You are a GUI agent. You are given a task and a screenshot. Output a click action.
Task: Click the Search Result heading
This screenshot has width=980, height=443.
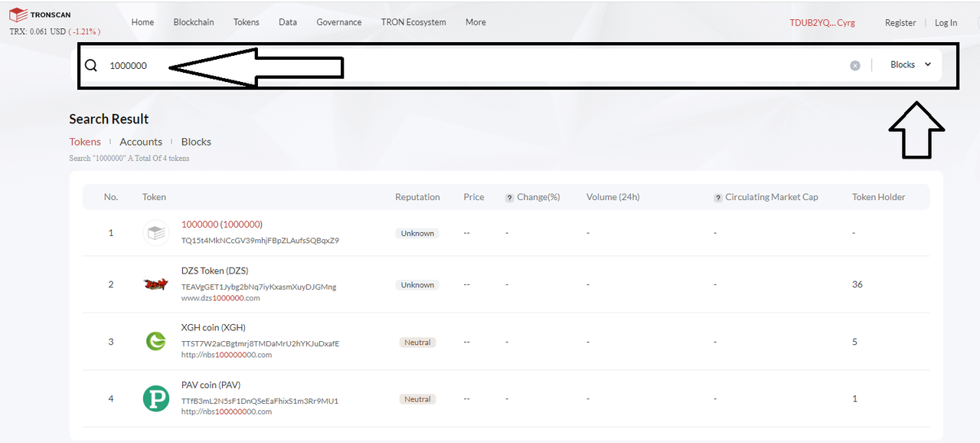pyautogui.click(x=109, y=119)
